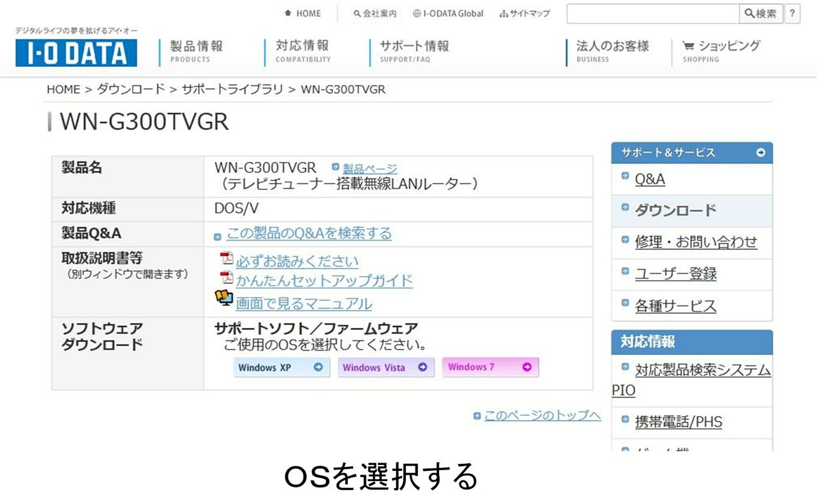Click the shopping cart icon
The height and width of the screenshot is (504, 817).
coord(688,46)
